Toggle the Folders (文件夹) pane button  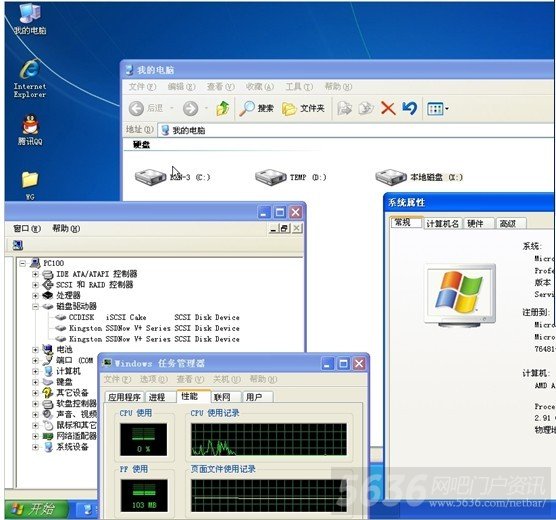[x=303, y=108]
